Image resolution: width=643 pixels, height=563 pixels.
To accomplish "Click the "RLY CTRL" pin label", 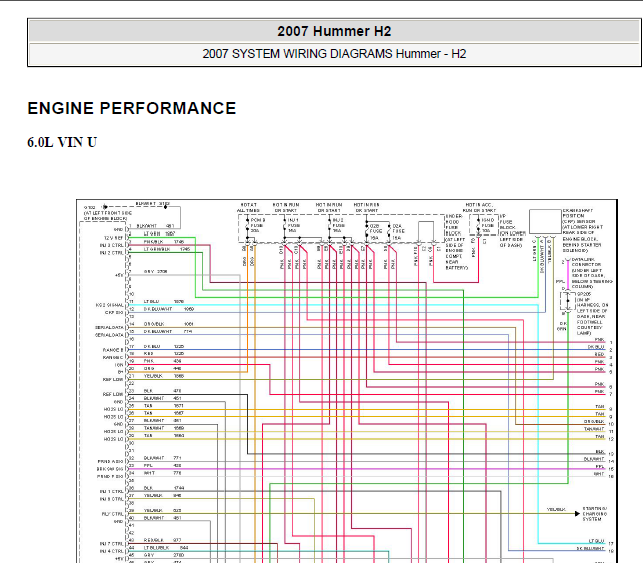I will 112,514.
